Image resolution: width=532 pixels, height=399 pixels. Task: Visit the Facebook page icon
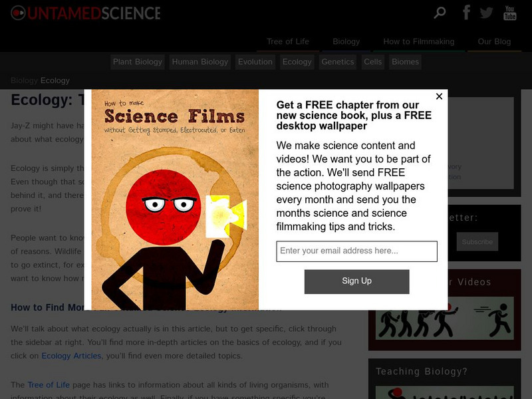[467, 13]
